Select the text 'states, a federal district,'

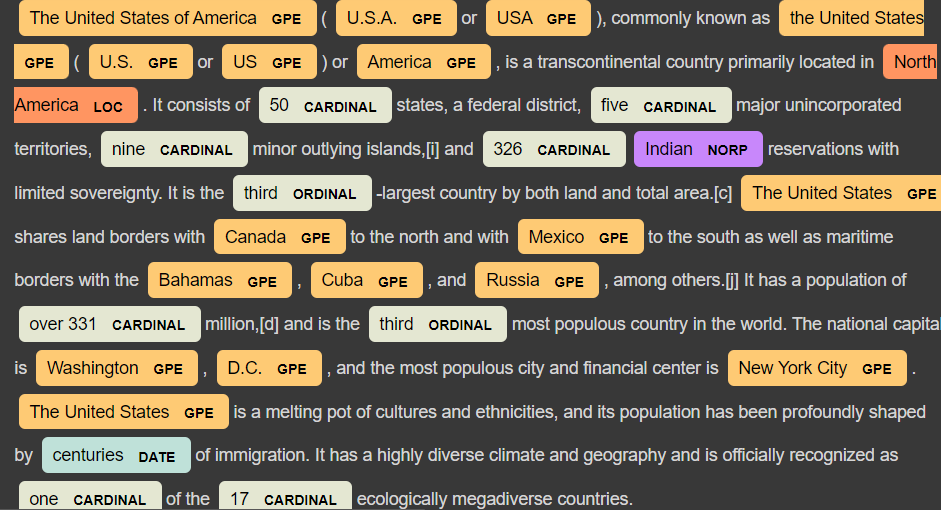point(489,105)
